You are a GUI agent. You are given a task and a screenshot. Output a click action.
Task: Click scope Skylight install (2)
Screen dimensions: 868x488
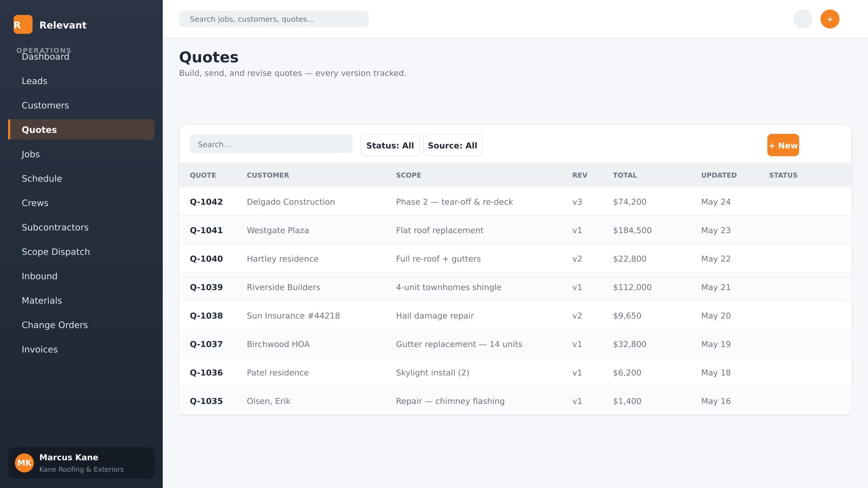coord(433,373)
